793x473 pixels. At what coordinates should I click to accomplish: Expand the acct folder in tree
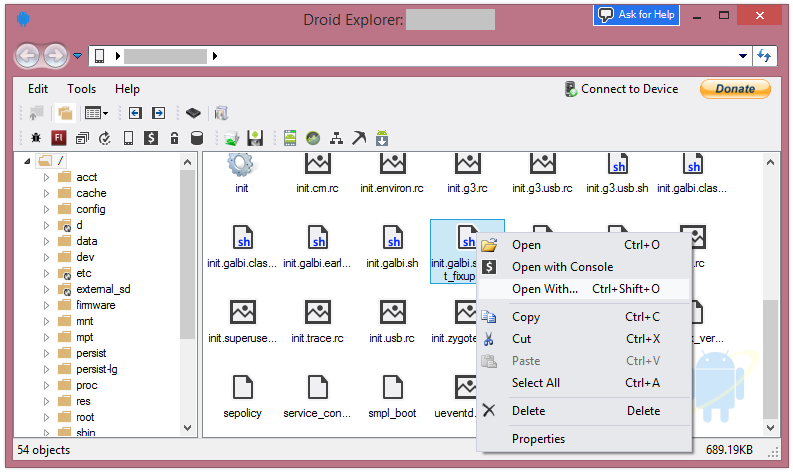coord(46,177)
